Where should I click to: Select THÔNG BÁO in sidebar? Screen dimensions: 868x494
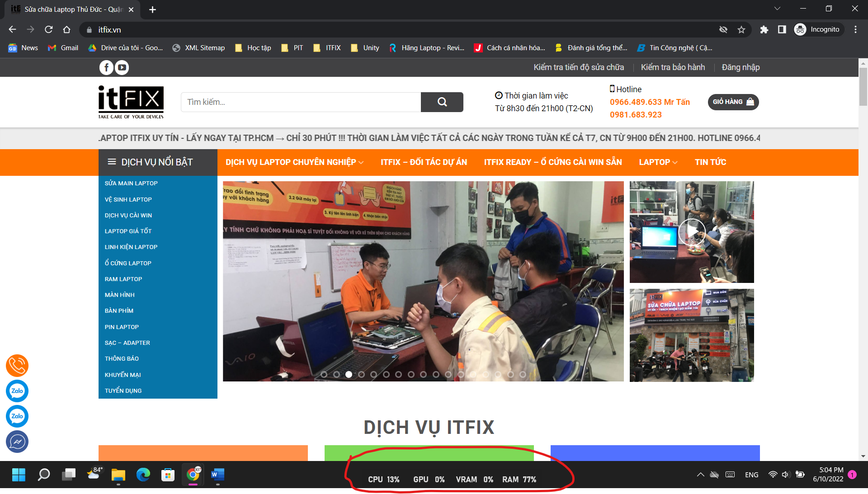[122, 358]
